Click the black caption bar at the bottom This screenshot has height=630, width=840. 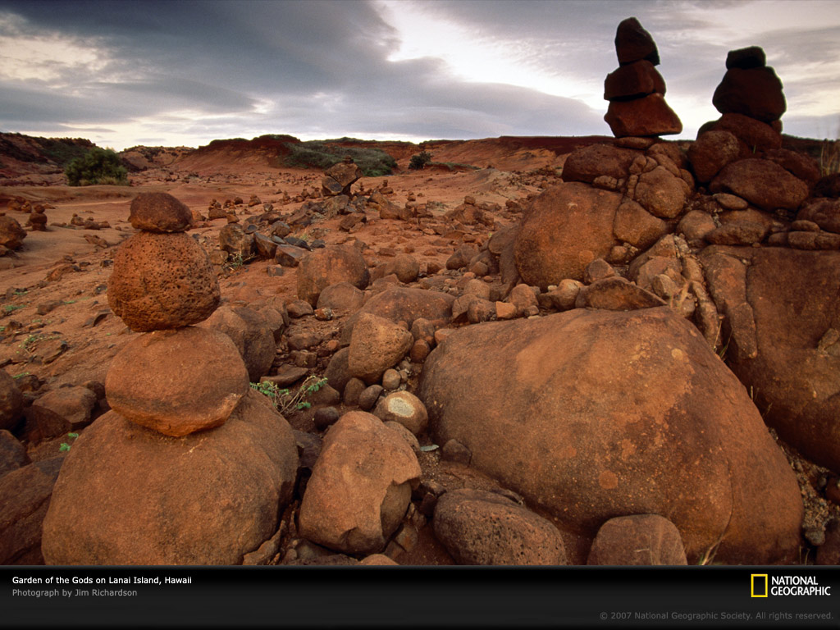click(x=410, y=599)
